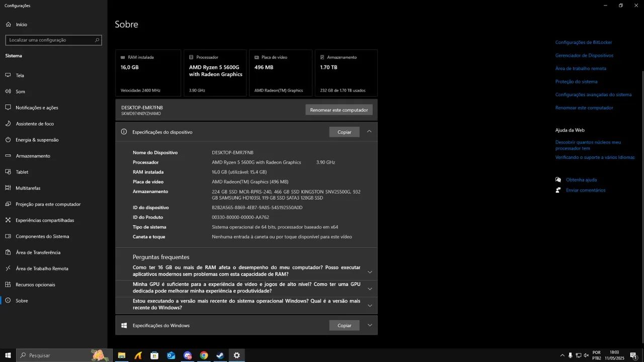644x362 pixels.
Task: Click the search magnifier in settings box
Action: coord(97,40)
